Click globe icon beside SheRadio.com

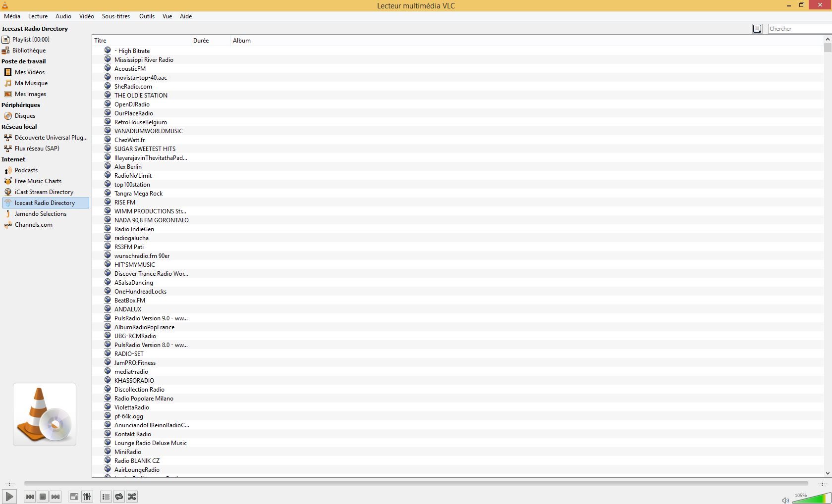pos(108,86)
